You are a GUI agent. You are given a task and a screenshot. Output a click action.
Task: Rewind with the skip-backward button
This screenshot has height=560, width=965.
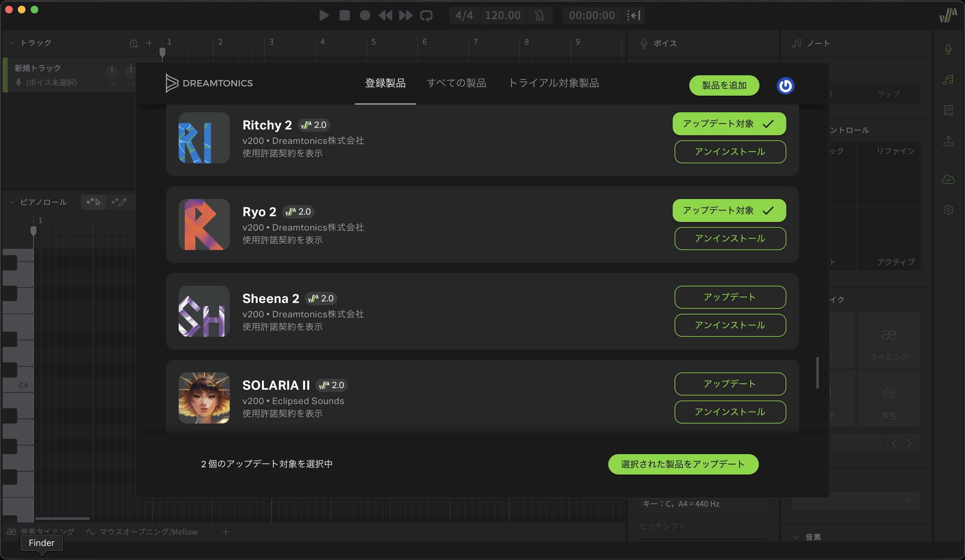(385, 15)
